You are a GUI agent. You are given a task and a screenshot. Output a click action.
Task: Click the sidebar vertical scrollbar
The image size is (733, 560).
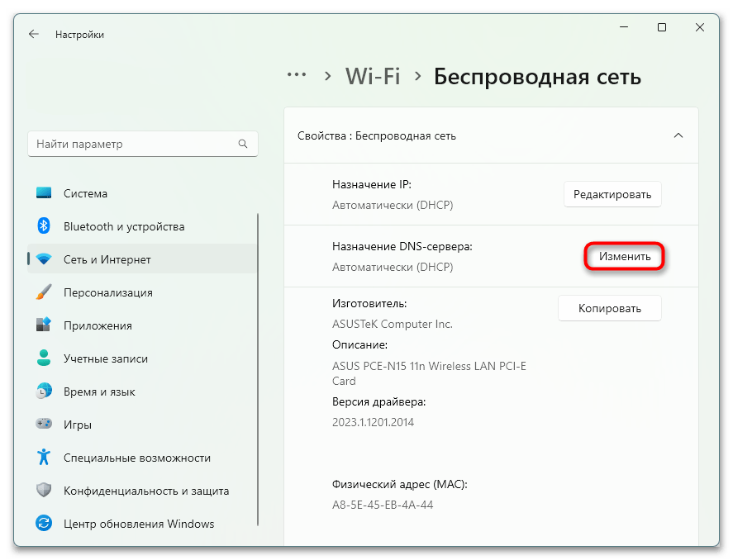(x=258, y=369)
